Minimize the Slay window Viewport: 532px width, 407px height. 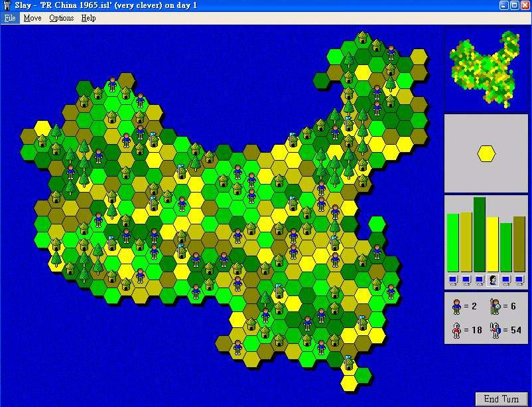504,5
